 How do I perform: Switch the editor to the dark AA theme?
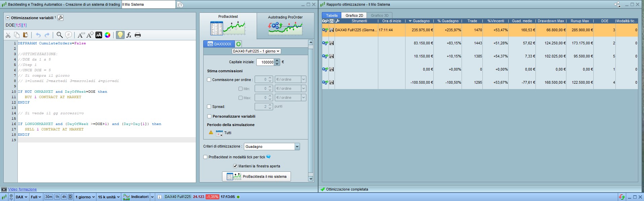99,35
